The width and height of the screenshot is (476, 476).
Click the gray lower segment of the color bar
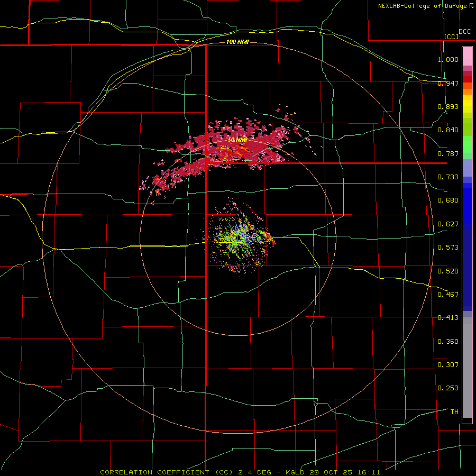pyautogui.click(x=467, y=368)
